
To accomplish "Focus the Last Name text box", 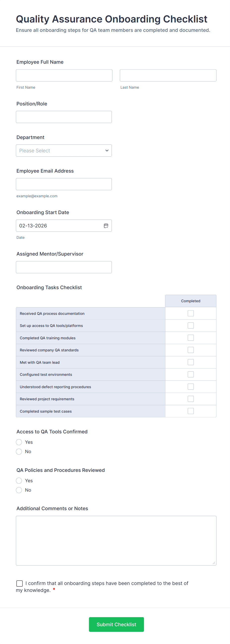I will point(168,76).
